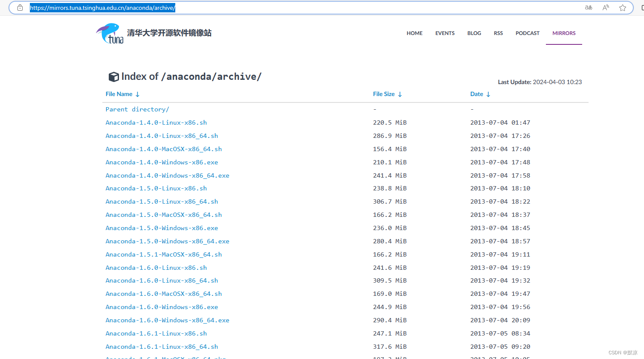Download Anaconda-1.5.0-MacOSX-x86_64.sh
Viewport: 644px width, 359px height.
(x=164, y=215)
